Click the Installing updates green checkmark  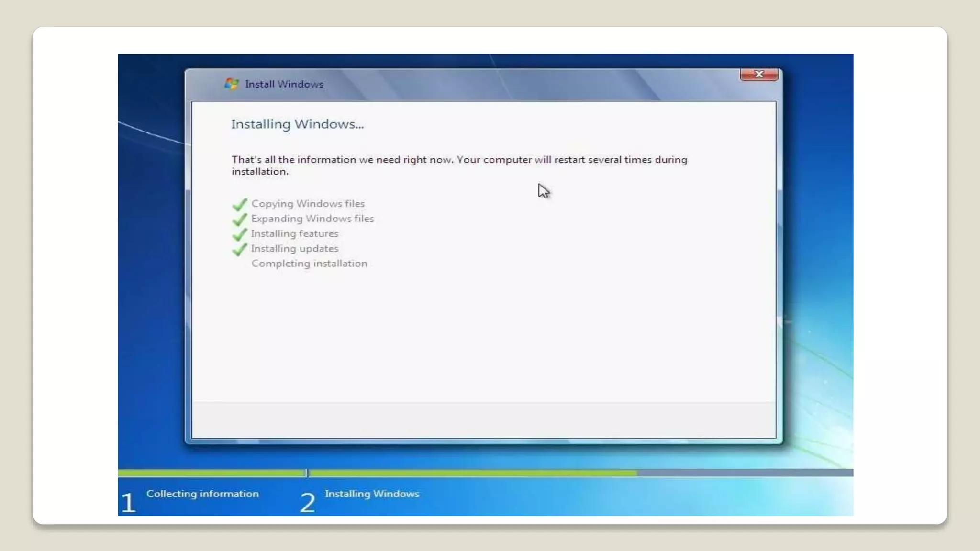coord(239,249)
